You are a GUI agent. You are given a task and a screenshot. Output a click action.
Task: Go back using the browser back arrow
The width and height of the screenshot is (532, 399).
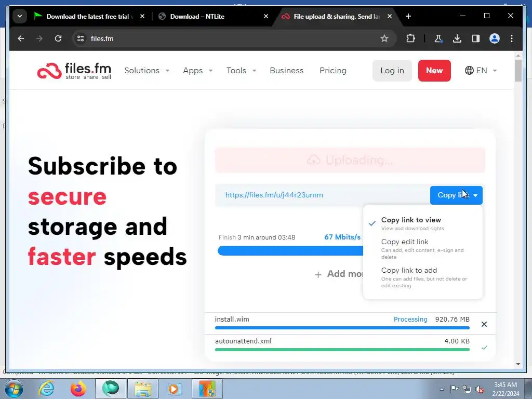21,38
